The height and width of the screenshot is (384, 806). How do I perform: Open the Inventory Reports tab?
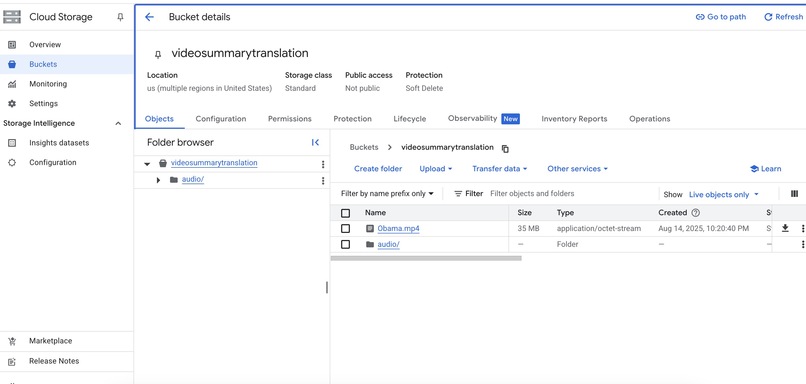tap(574, 119)
